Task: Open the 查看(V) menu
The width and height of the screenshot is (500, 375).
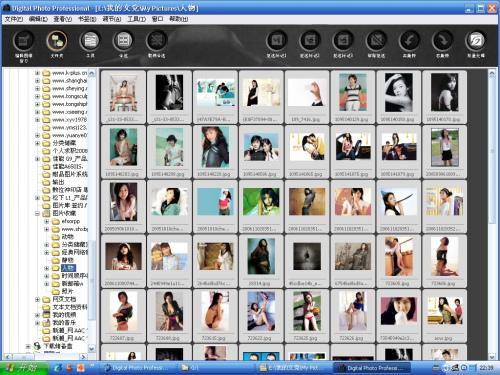Action: click(x=62, y=19)
